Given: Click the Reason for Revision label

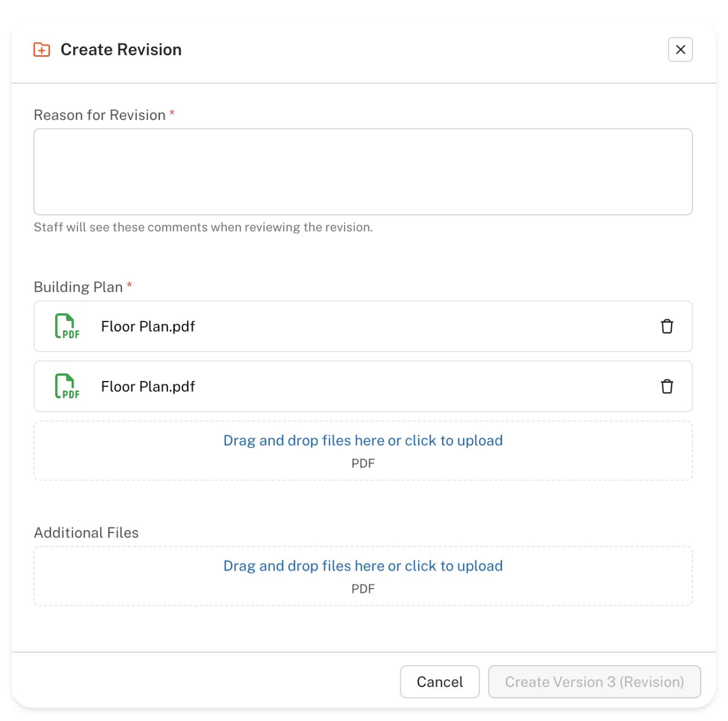Looking at the screenshot, I should coord(100,115).
